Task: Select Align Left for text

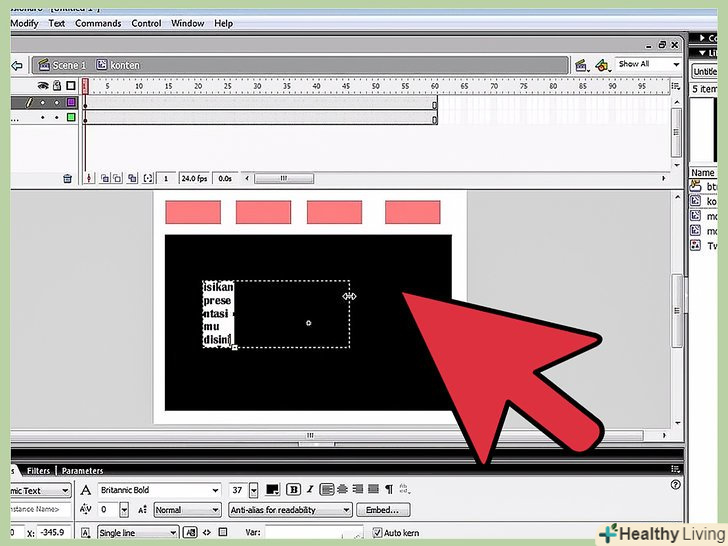Action: (x=326, y=489)
